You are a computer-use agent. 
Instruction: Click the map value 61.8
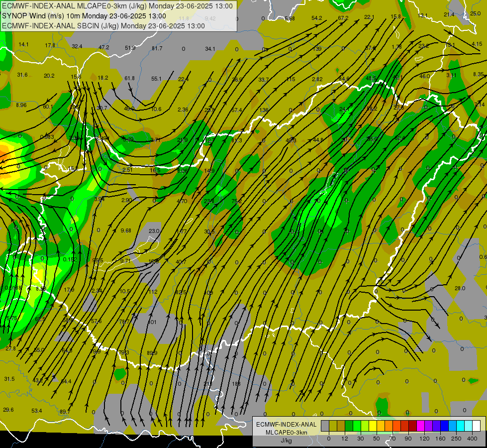pos(129,78)
